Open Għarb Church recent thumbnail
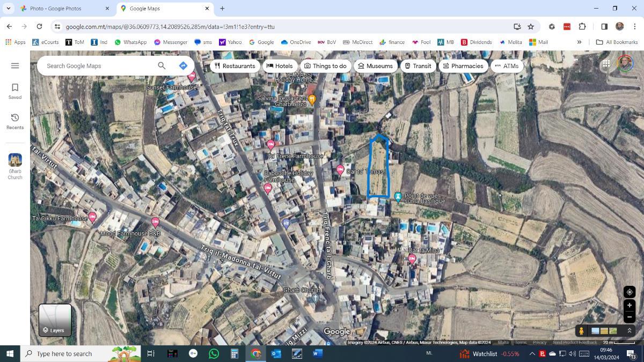Viewport: 644px width, 362px height. [x=15, y=166]
